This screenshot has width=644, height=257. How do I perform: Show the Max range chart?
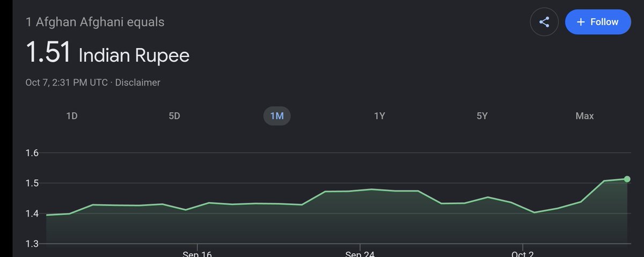[584, 116]
